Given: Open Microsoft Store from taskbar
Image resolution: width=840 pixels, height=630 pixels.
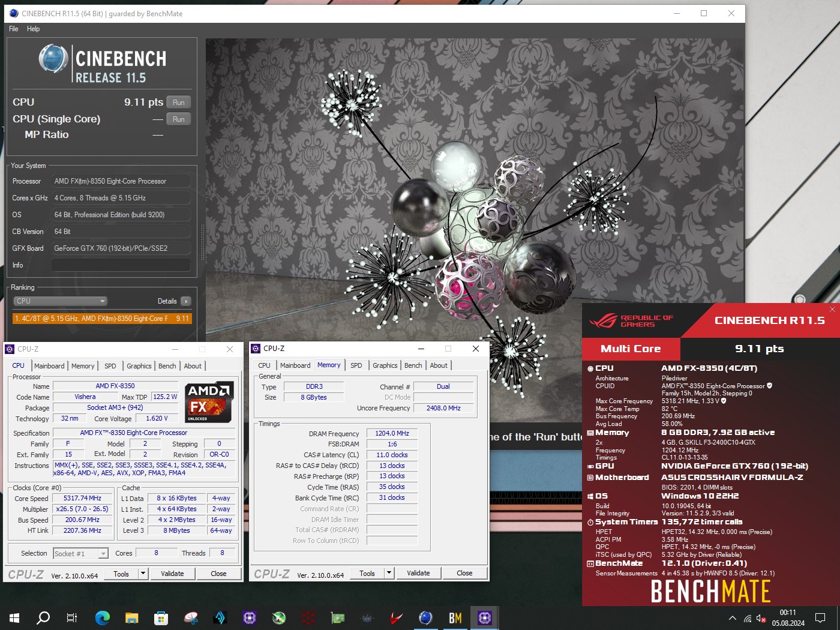Looking at the screenshot, I should (x=161, y=617).
